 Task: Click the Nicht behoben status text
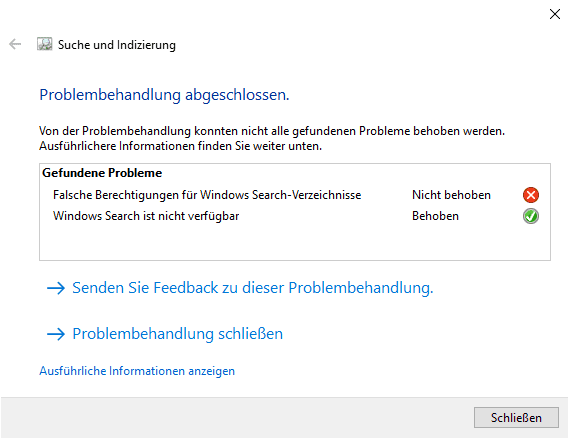451,195
